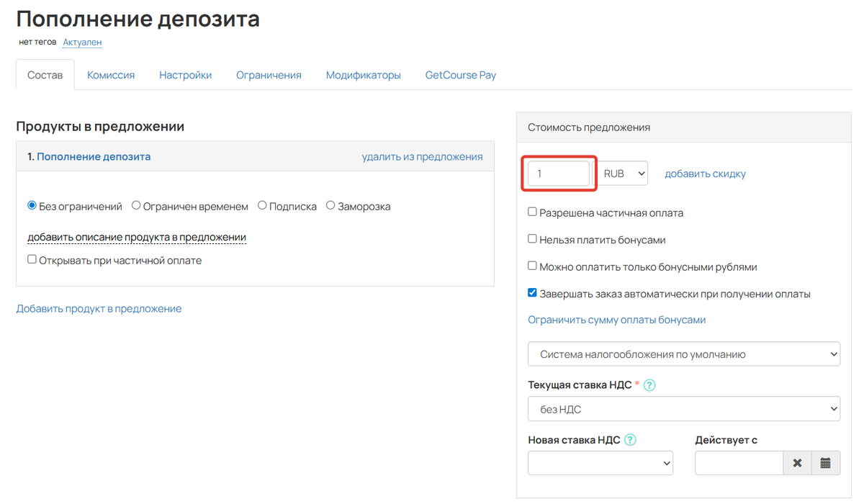Image resolution: width=864 pixels, height=504 pixels.
Task: Check Открывать при частичной оплате
Action: (31, 260)
